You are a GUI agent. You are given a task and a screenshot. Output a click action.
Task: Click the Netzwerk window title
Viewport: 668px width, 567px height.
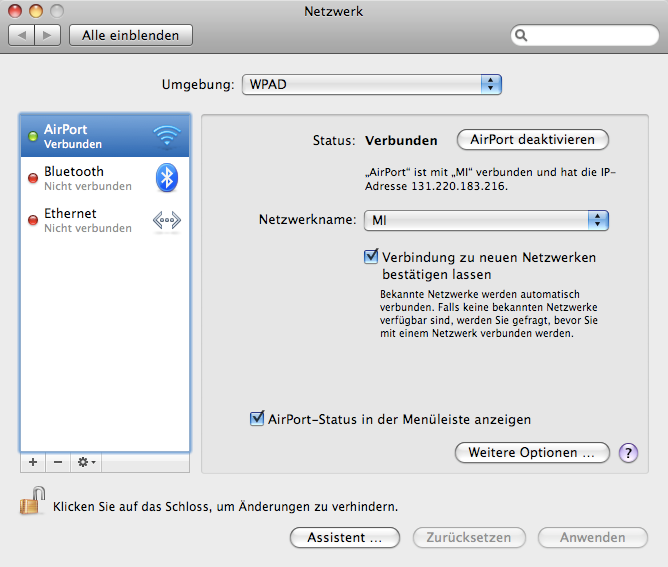pyautogui.click(x=334, y=11)
